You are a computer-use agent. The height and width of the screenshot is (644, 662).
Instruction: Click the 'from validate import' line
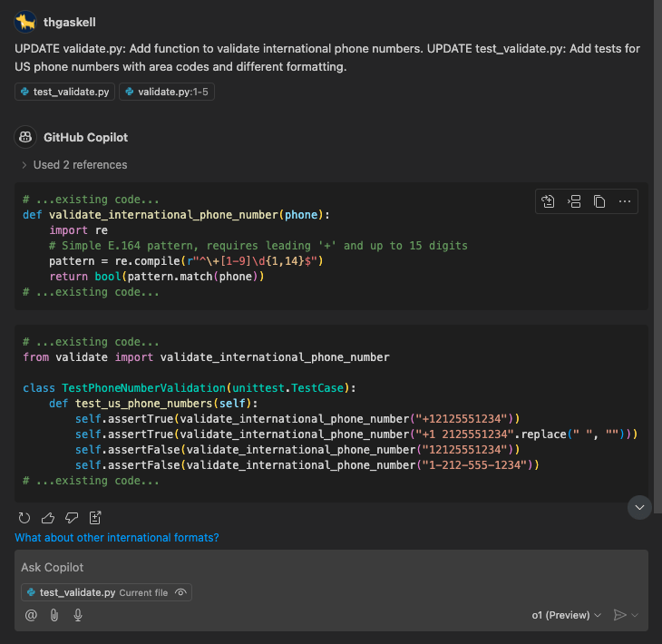pos(206,357)
